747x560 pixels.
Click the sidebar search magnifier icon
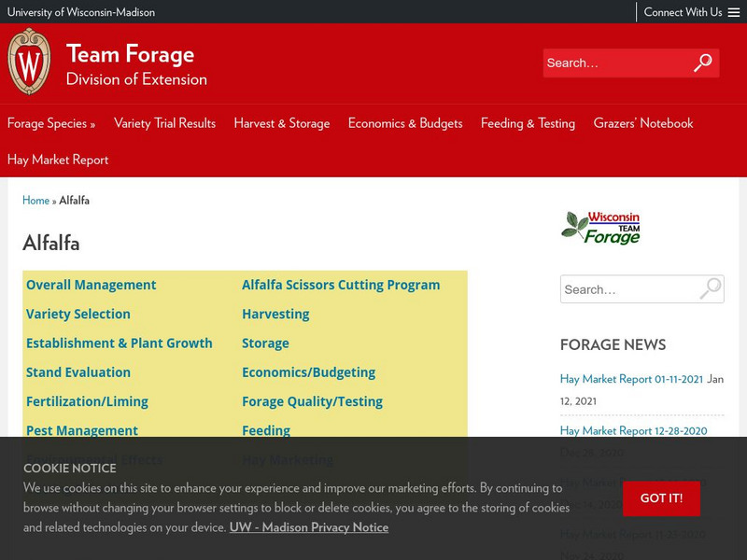coord(712,289)
